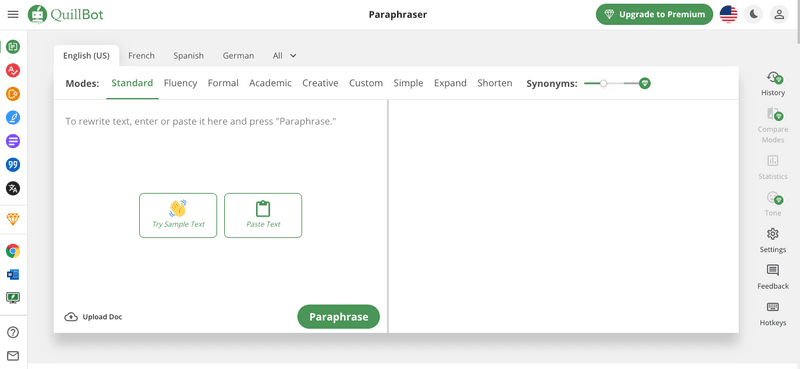Viewport: 800px width, 369px height.
Task: Open the US flag language selector
Action: (729, 14)
